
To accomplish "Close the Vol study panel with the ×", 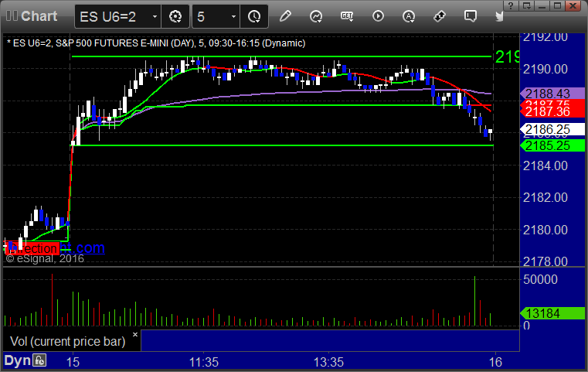I will tap(135, 334).
